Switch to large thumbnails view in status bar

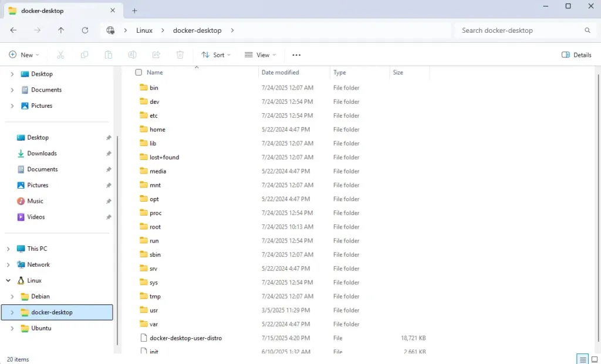pyautogui.click(x=595, y=359)
